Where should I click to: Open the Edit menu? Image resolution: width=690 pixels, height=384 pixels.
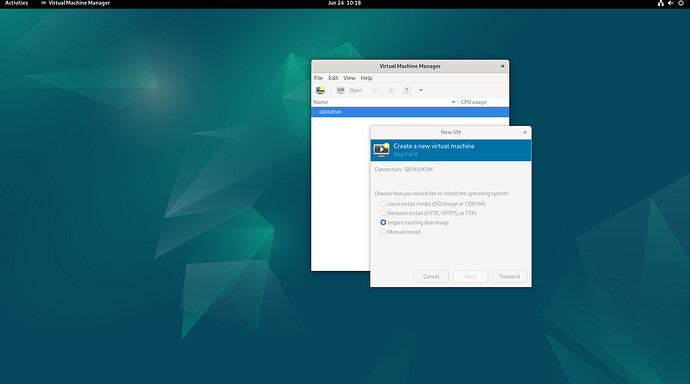[333, 78]
